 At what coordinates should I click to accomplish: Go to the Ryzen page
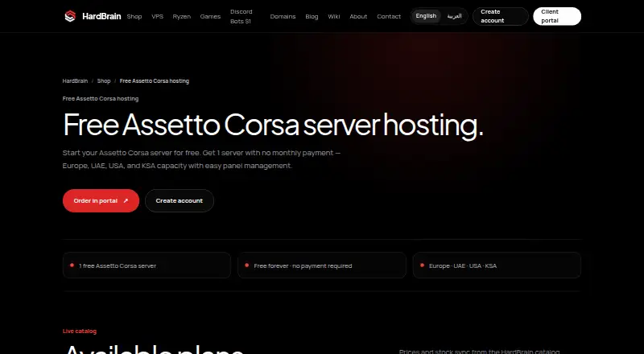182,16
